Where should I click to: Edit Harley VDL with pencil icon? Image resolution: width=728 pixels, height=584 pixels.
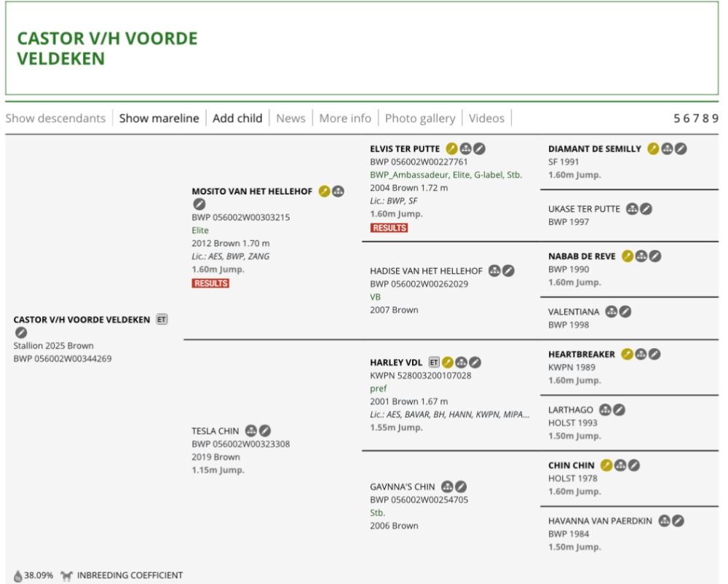tap(475, 362)
